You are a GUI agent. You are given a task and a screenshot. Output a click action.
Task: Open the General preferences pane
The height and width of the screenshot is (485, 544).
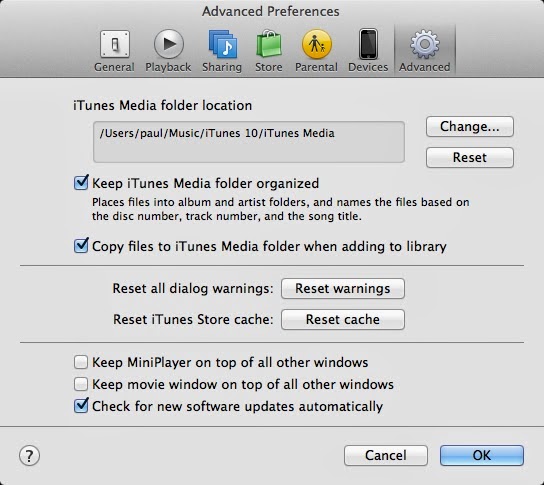coord(114,51)
